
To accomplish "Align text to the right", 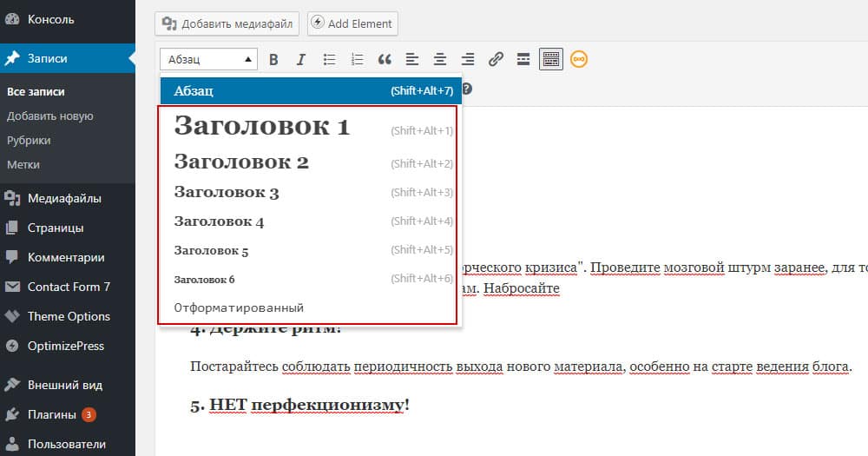I will (x=468, y=60).
